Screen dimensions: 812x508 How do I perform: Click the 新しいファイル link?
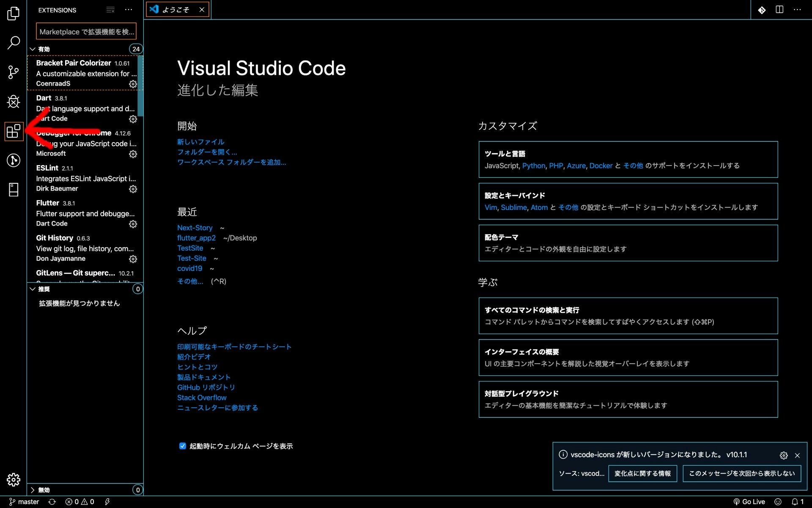[200, 142]
